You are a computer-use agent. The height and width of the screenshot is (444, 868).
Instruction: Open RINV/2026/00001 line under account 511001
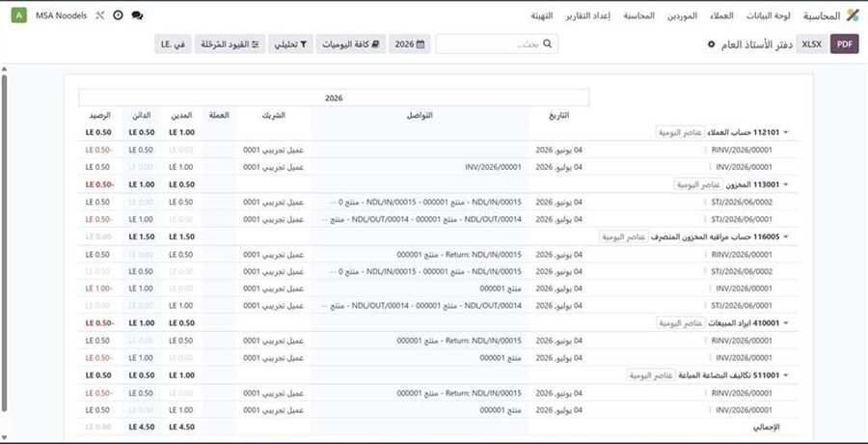pos(742,393)
